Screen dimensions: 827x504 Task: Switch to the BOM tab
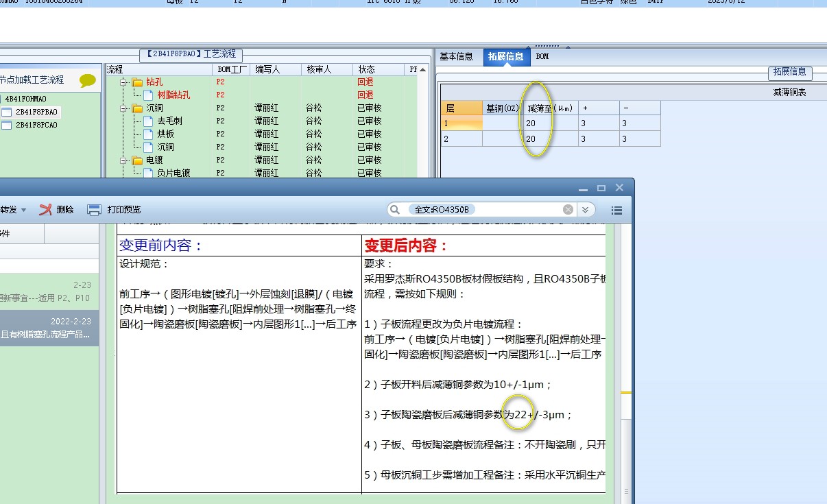point(542,57)
